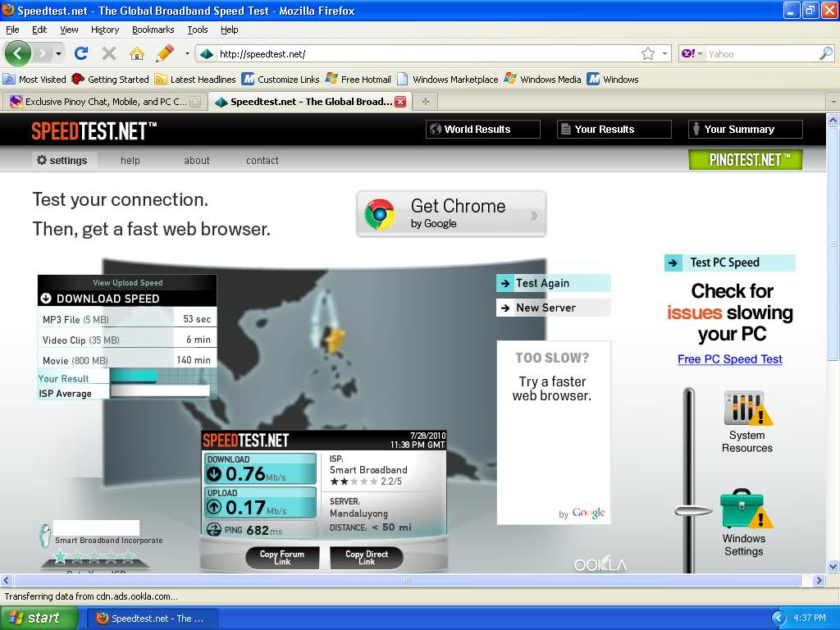Image resolution: width=840 pixels, height=630 pixels.
Task: View Your Results using its list icon
Action: tap(565, 128)
